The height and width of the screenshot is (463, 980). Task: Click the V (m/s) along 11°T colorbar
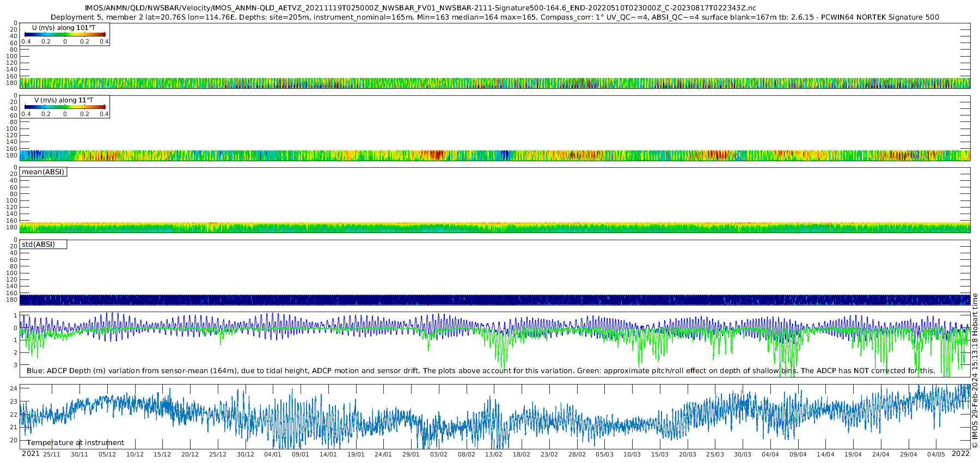(x=65, y=107)
